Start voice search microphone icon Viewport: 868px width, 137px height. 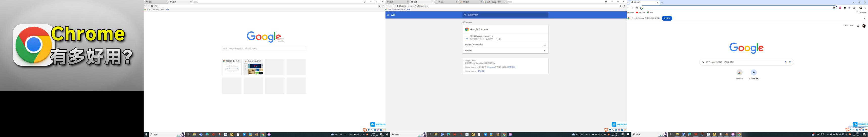click(x=785, y=62)
